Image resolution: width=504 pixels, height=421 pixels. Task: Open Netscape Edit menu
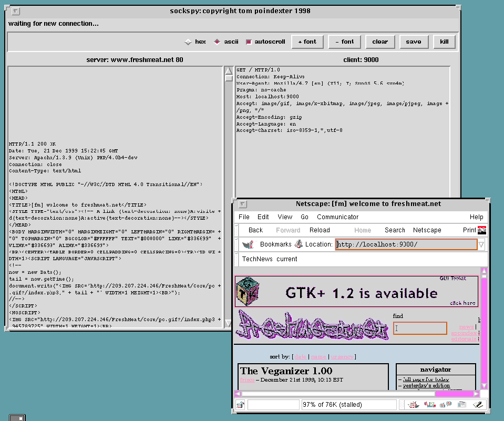[x=263, y=217]
